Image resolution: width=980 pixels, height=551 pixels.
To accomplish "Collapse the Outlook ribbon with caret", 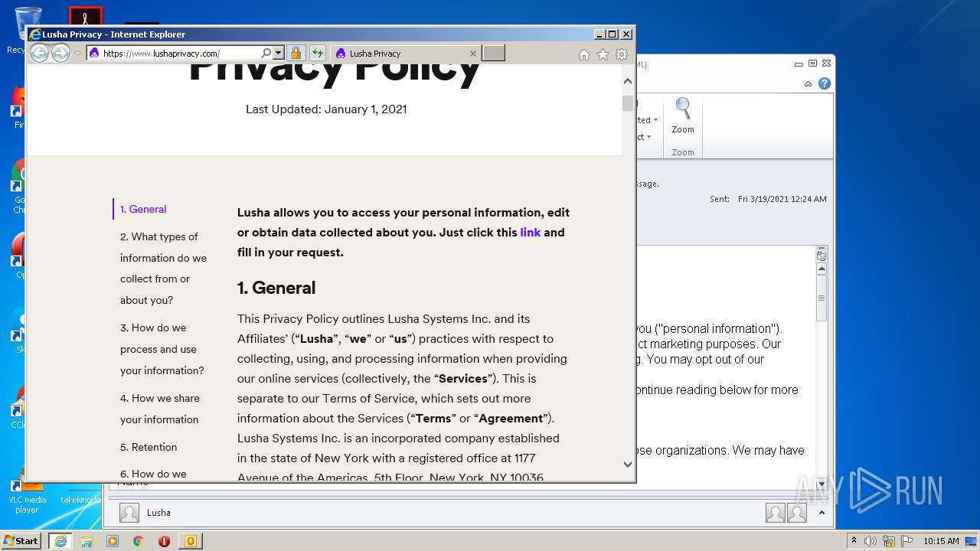I will pos(808,83).
